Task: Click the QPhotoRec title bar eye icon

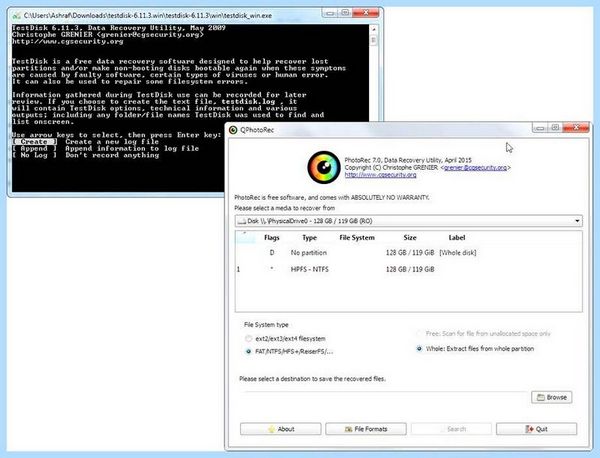Action: tap(233, 130)
